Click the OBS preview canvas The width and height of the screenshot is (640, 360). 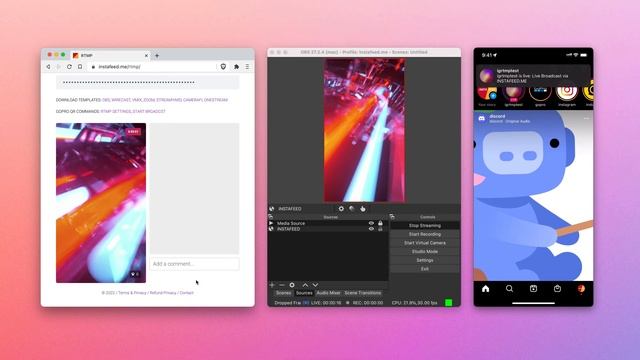click(364, 130)
